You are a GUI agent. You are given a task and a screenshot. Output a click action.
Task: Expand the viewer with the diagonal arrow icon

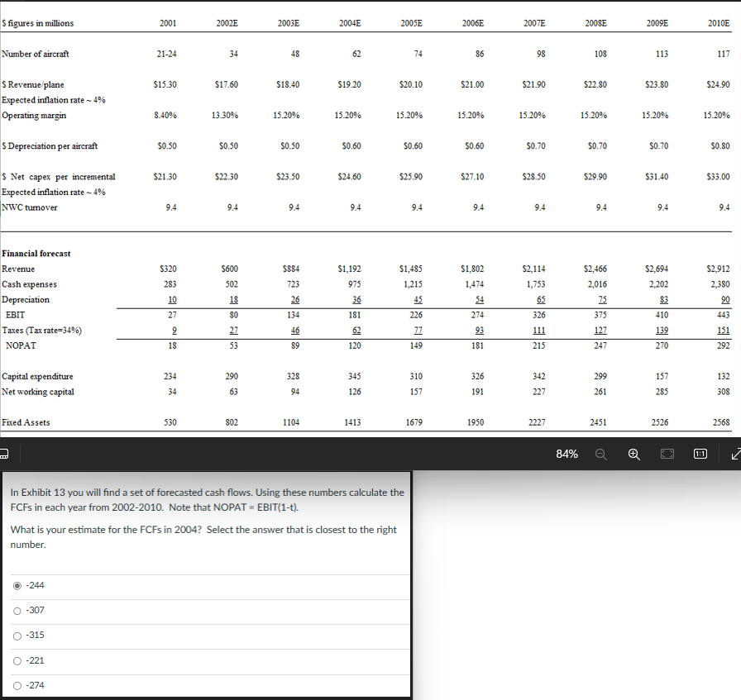(x=735, y=454)
